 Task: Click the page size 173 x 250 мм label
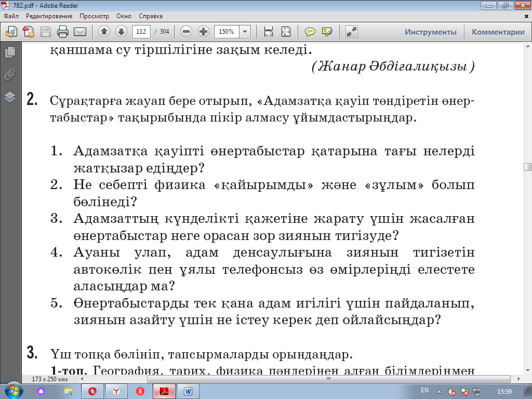coord(49,379)
